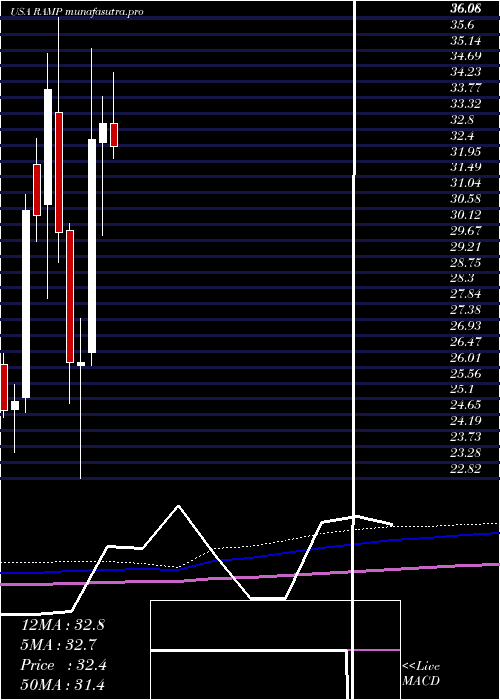Select the 31.49 price axis label
The width and height of the screenshot is (500, 700).
pyautogui.click(x=466, y=167)
